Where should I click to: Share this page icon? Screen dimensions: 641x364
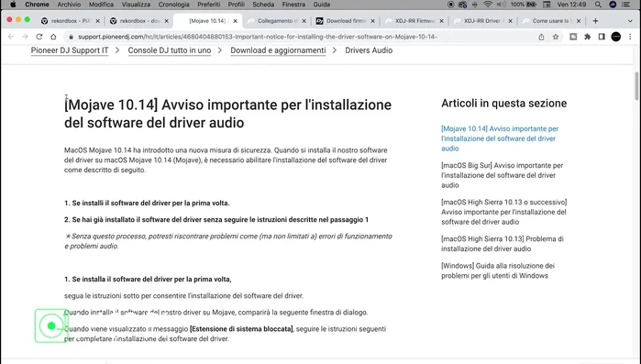tap(541, 37)
